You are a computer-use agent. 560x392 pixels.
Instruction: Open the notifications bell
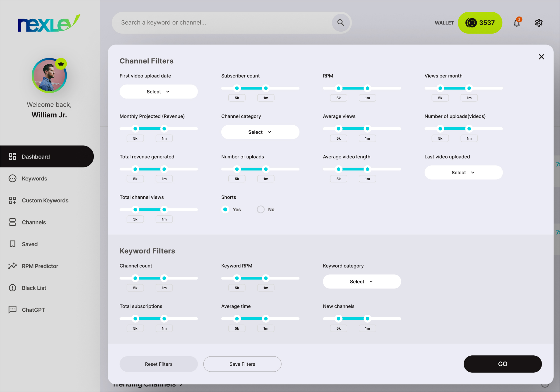517,23
